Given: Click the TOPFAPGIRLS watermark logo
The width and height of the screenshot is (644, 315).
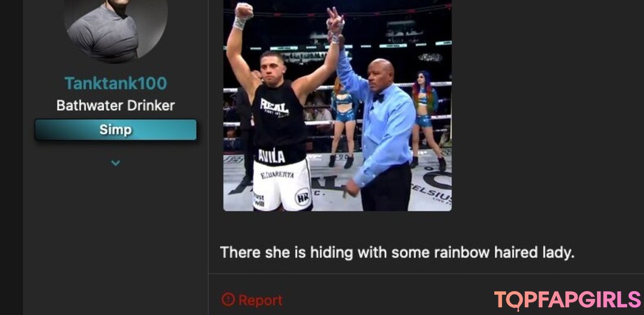Looking at the screenshot, I should 567,300.
